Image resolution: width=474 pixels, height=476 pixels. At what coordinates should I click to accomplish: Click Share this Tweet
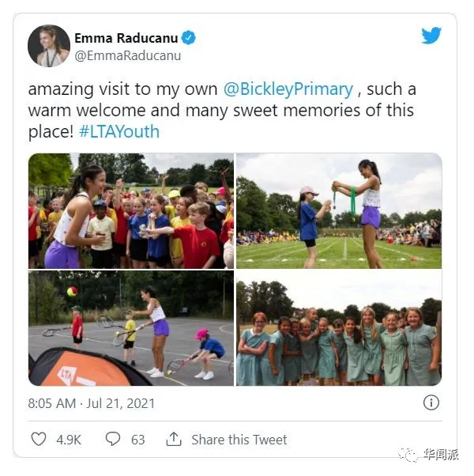coord(239,440)
